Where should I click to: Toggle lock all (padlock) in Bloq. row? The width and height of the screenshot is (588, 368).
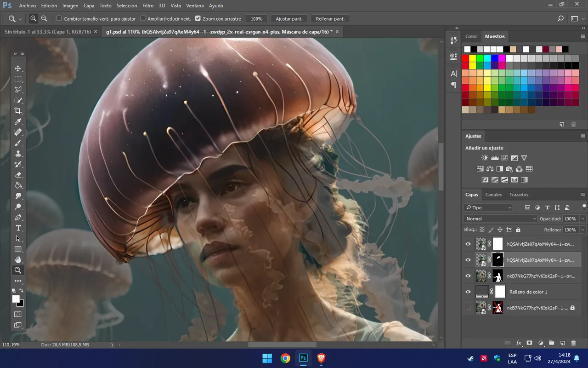click(x=518, y=230)
